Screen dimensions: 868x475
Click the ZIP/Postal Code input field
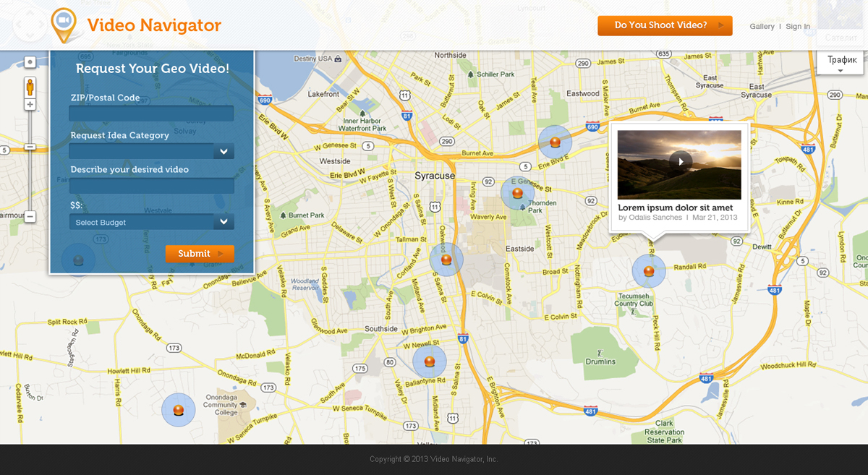click(151, 114)
